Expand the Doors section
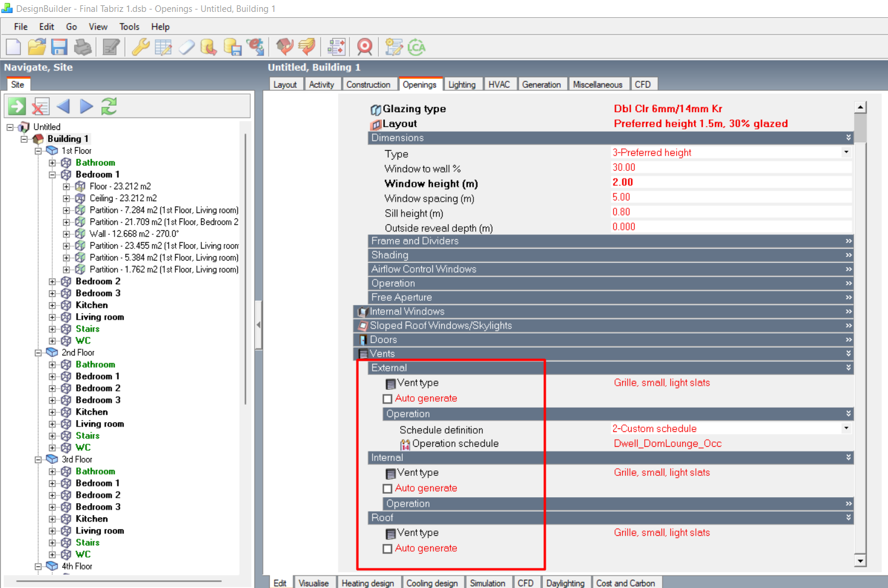The height and width of the screenshot is (588, 888). [x=603, y=340]
